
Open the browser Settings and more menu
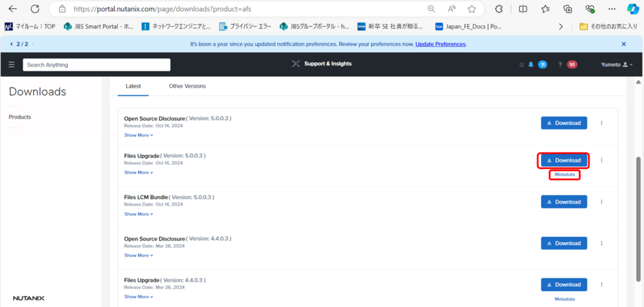(x=612, y=9)
